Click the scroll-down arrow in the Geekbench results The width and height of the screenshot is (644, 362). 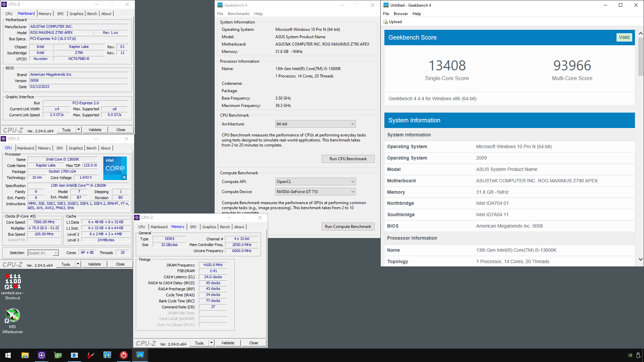pos(640,259)
